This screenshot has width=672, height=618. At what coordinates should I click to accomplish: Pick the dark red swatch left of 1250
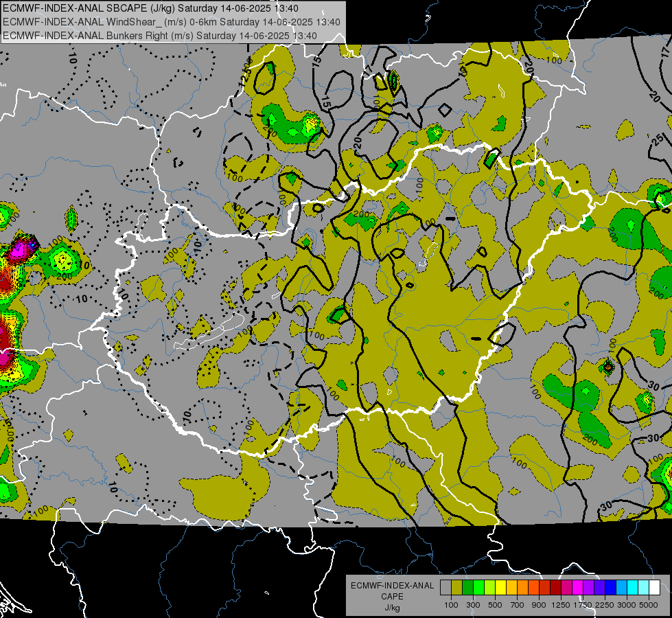(555, 587)
